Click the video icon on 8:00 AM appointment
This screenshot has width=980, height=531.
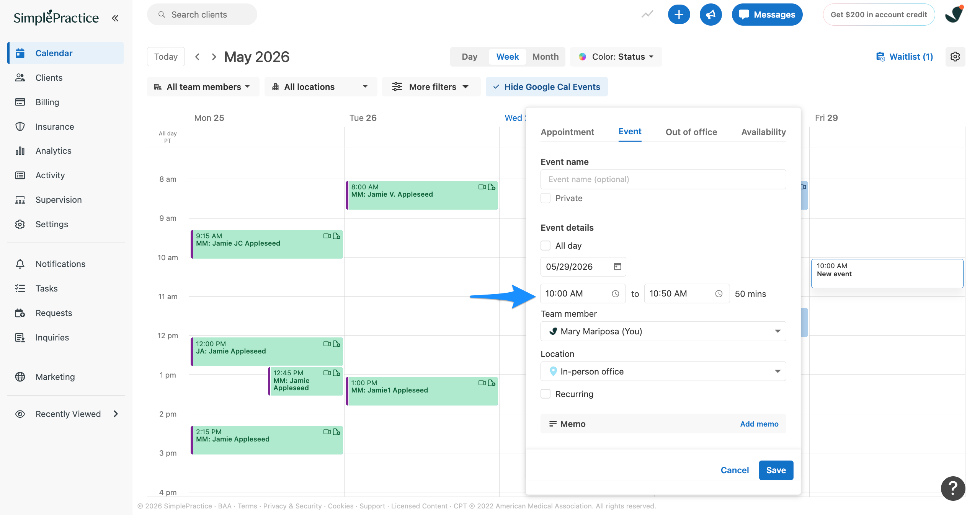(x=482, y=187)
